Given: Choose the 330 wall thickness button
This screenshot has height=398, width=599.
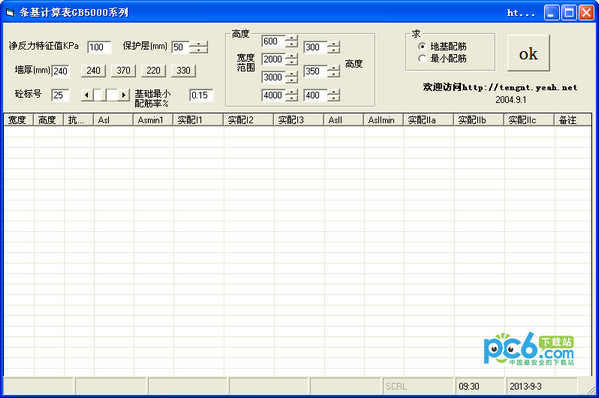Looking at the screenshot, I should pos(183,71).
